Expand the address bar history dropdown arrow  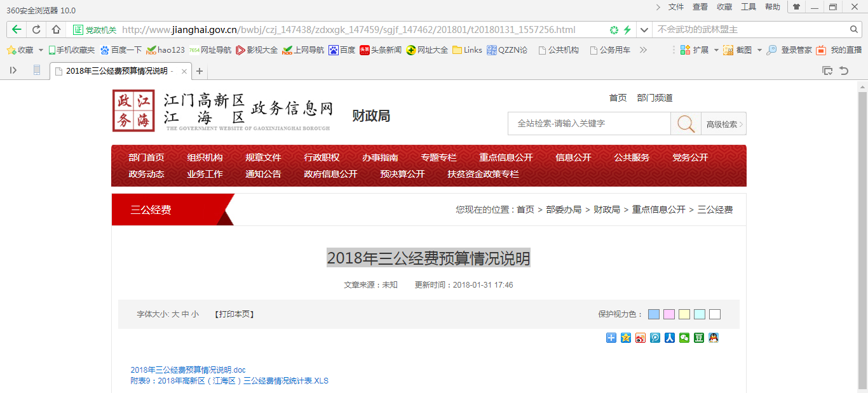pos(644,30)
